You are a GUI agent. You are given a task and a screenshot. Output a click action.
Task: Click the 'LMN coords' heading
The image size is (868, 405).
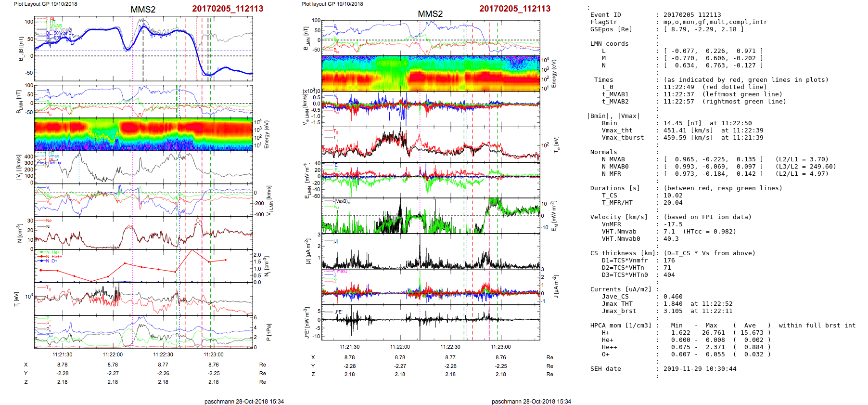[x=609, y=44]
